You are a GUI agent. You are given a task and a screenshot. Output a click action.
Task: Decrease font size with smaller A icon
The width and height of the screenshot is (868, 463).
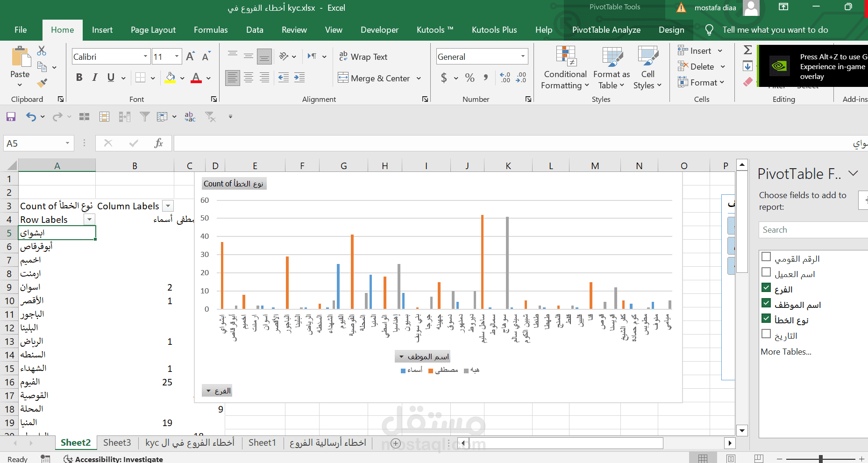tap(206, 57)
